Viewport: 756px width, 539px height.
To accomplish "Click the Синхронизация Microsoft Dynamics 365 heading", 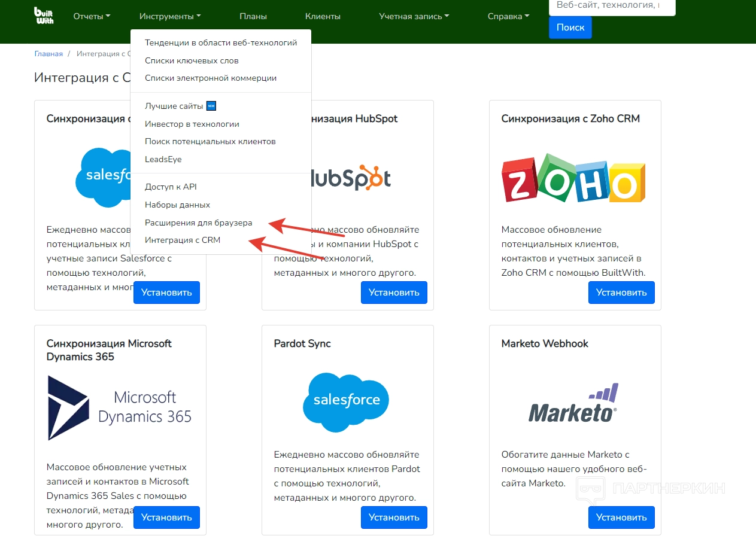I will [x=109, y=350].
